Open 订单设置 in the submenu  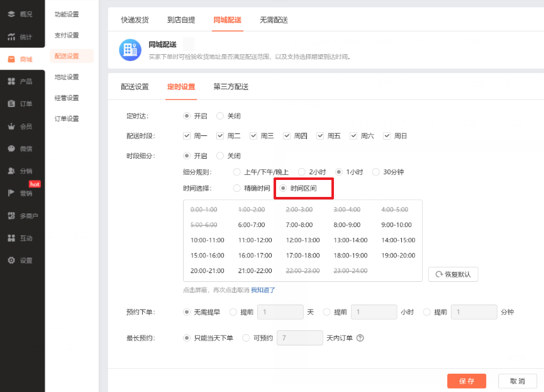(67, 118)
